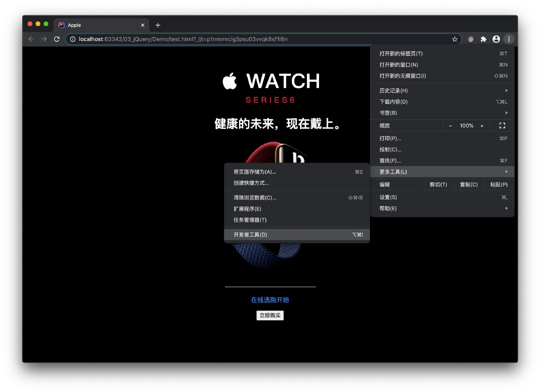This screenshot has height=392, width=540.
Task: Enter full screen using the zoom fullscreen icon
Action: [502, 126]
